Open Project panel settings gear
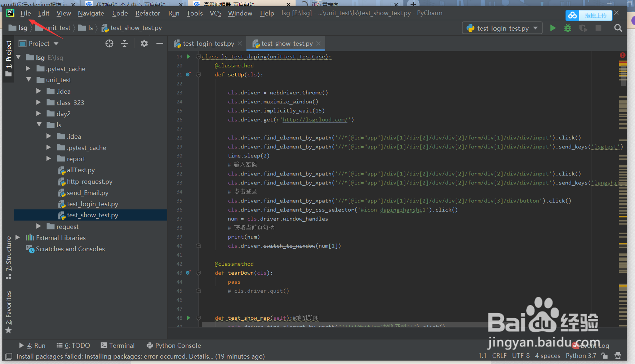Image resolution: width=635 pixels, height=364 pixels. (x=144, y=44)
